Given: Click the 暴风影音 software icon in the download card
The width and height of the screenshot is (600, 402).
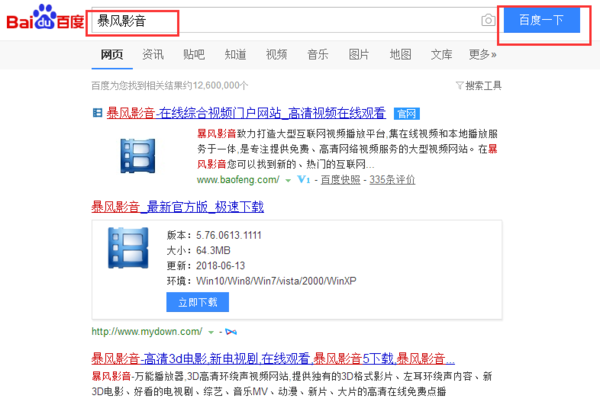Looking at the screenshot, I should pos(128,248).
